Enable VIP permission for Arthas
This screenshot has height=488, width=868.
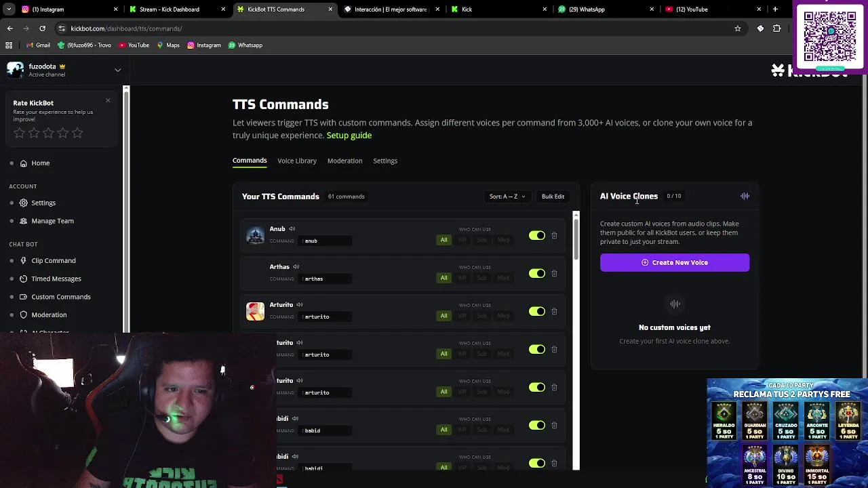click(462, 278)
